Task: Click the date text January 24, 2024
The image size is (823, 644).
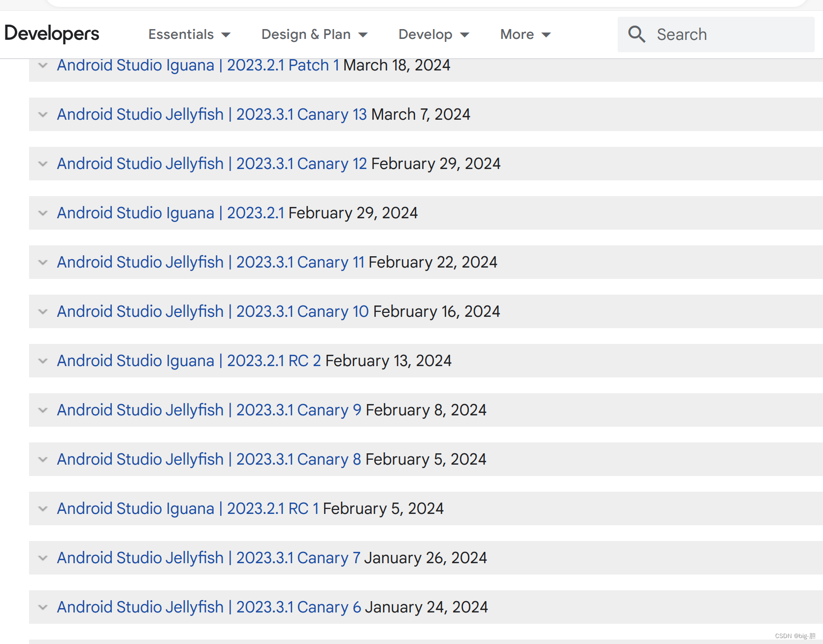Action: pos(427,607)
